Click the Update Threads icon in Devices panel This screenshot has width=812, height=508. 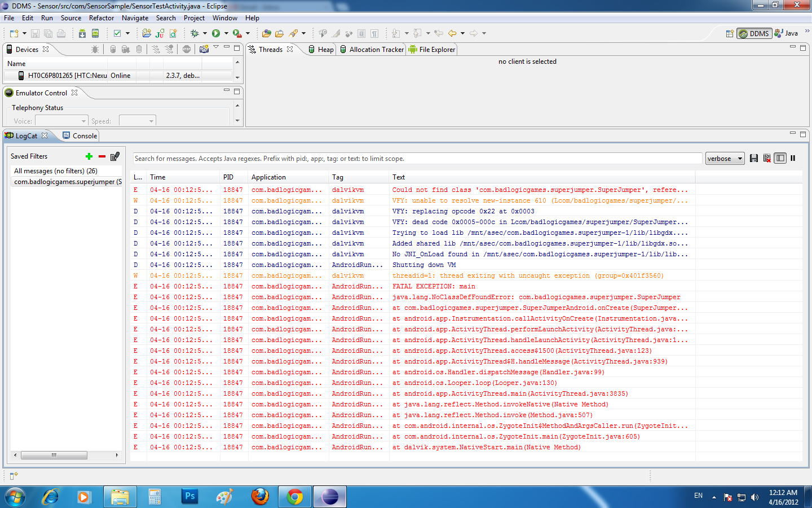[x=156, y=49]
